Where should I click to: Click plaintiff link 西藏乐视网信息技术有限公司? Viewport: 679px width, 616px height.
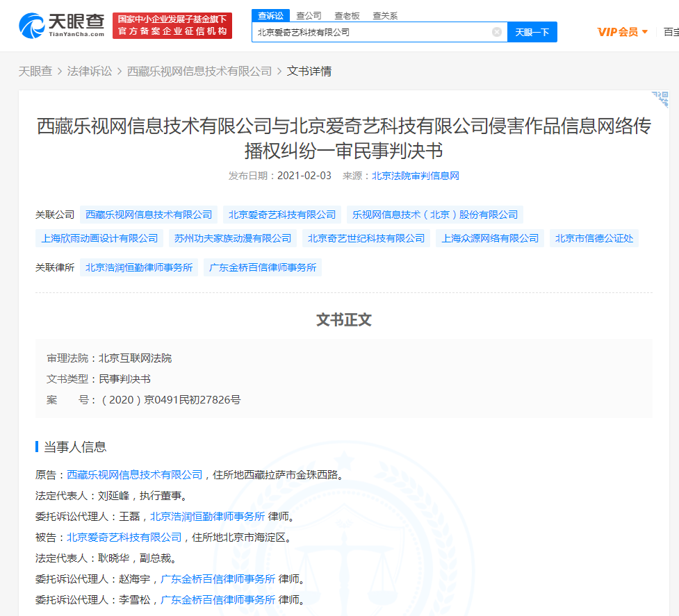point(135,474)
